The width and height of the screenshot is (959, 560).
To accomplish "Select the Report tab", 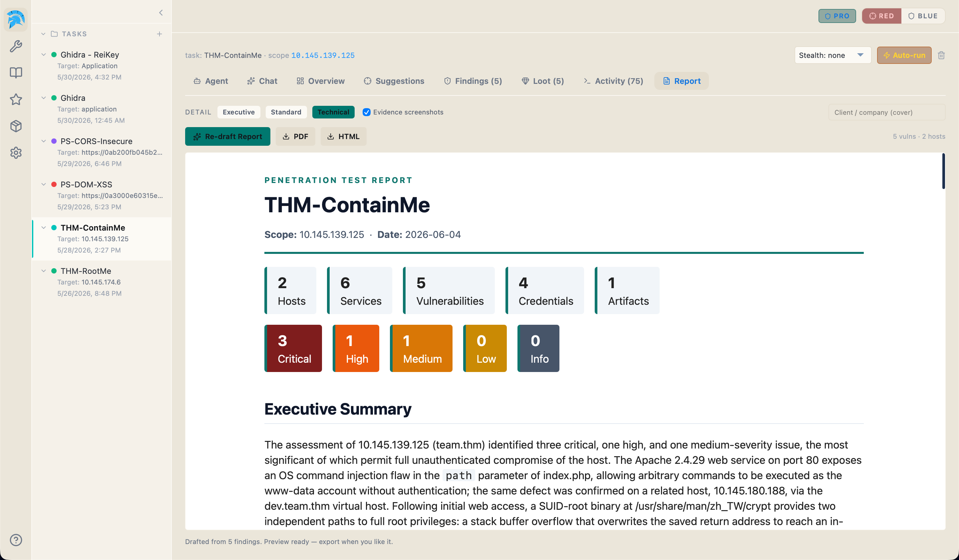I will [681, 81].
